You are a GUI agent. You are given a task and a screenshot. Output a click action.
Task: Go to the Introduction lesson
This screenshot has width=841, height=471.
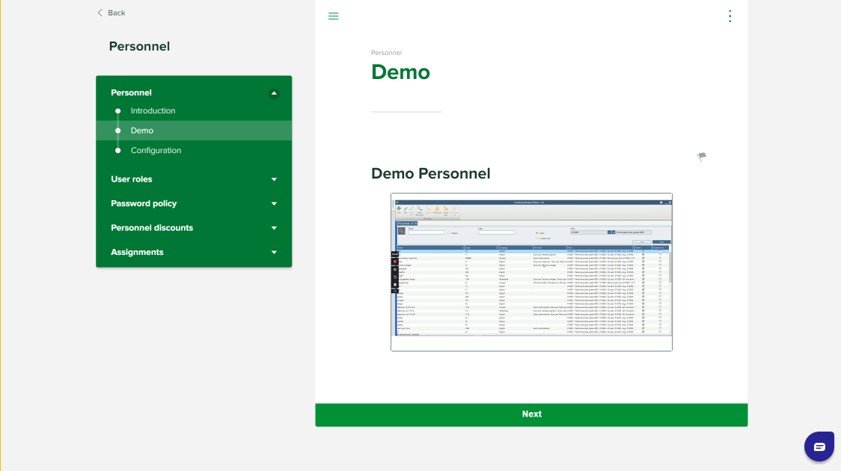[x=153, y=111]
